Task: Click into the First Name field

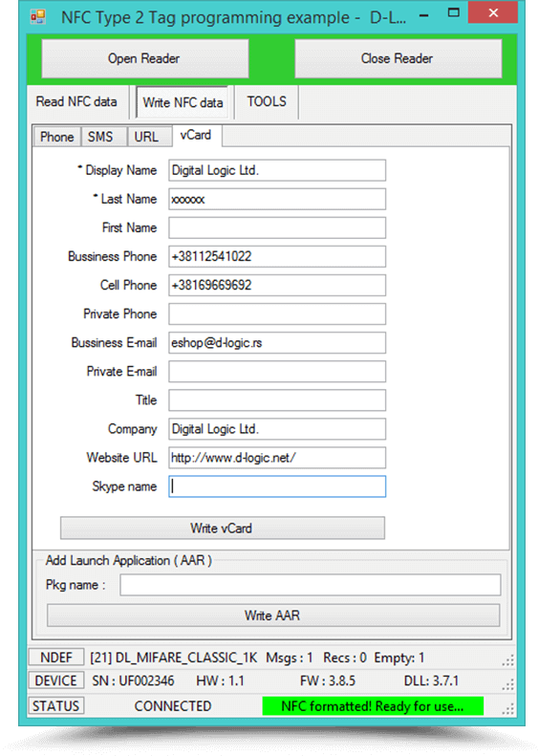Action: pyautogui.click(x=277, y=227)
